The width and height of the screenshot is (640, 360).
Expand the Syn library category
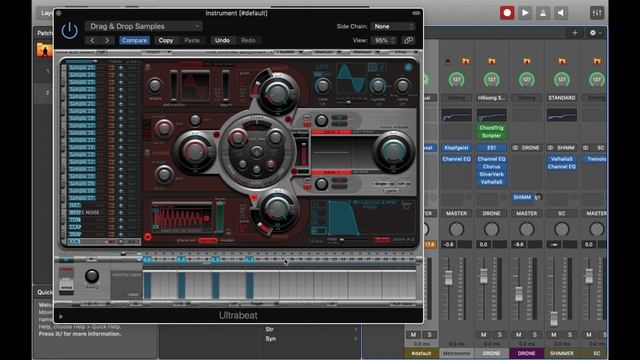[312, 339]
